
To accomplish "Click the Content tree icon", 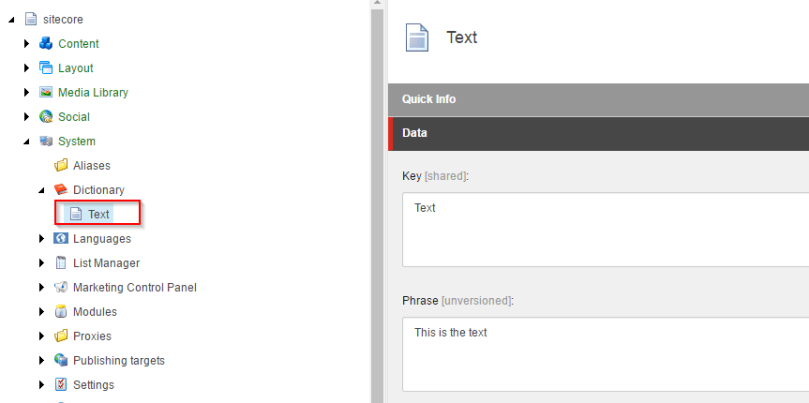I will [45, 44].
